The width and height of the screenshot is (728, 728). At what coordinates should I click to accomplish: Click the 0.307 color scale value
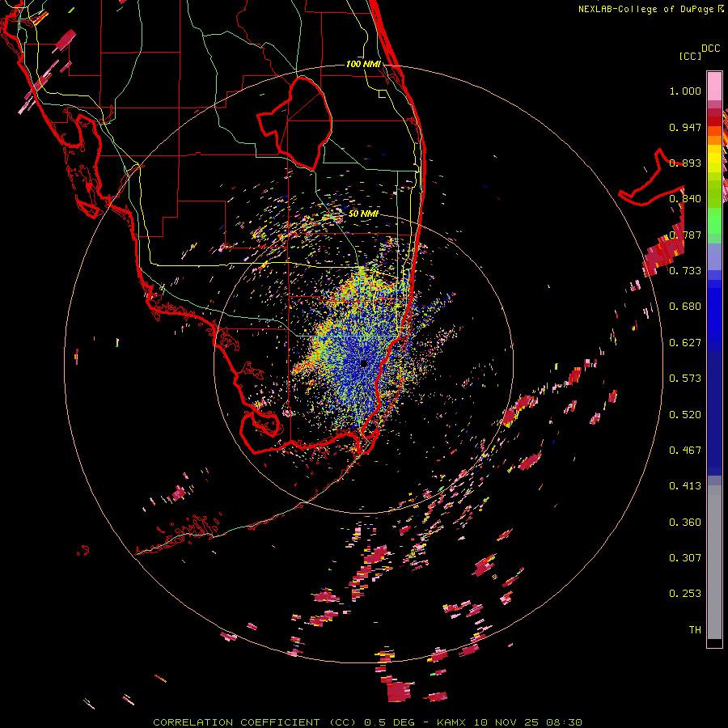click(685, 558)
